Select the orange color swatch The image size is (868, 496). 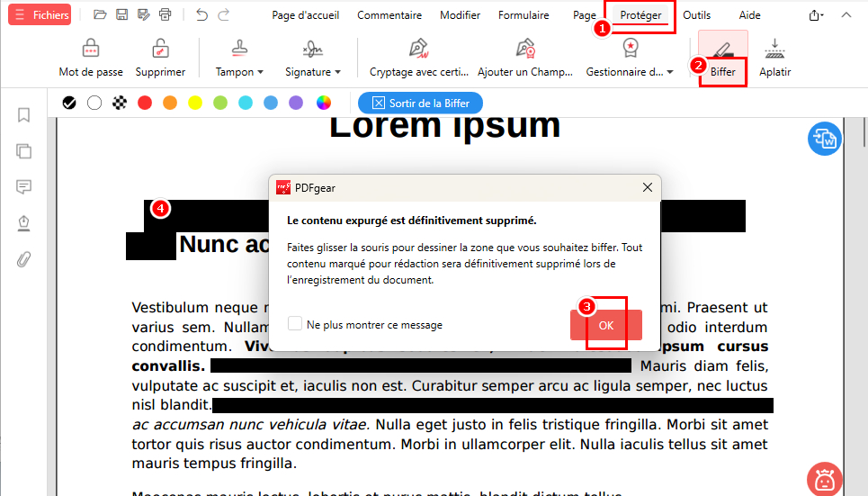point(170,104)
